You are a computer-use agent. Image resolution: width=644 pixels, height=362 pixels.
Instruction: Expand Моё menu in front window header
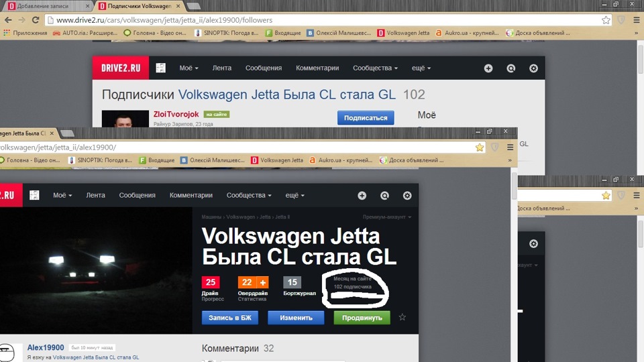pos(62,195)
